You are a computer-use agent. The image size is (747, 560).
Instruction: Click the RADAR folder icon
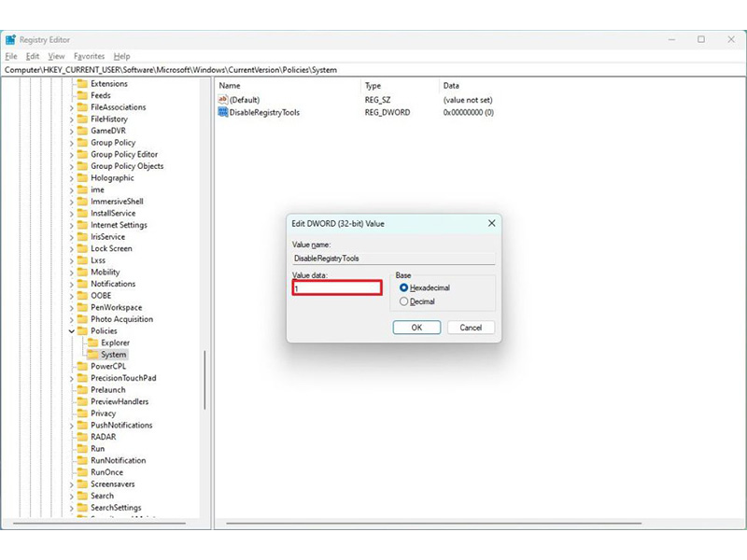tap(82, 437)
